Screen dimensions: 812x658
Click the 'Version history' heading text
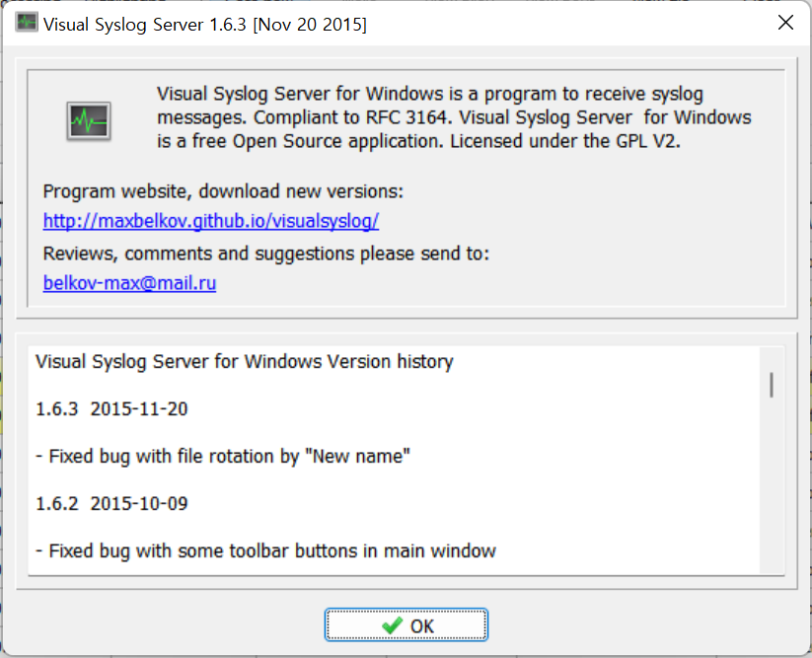pyautogui.click(x=244, y=361)
